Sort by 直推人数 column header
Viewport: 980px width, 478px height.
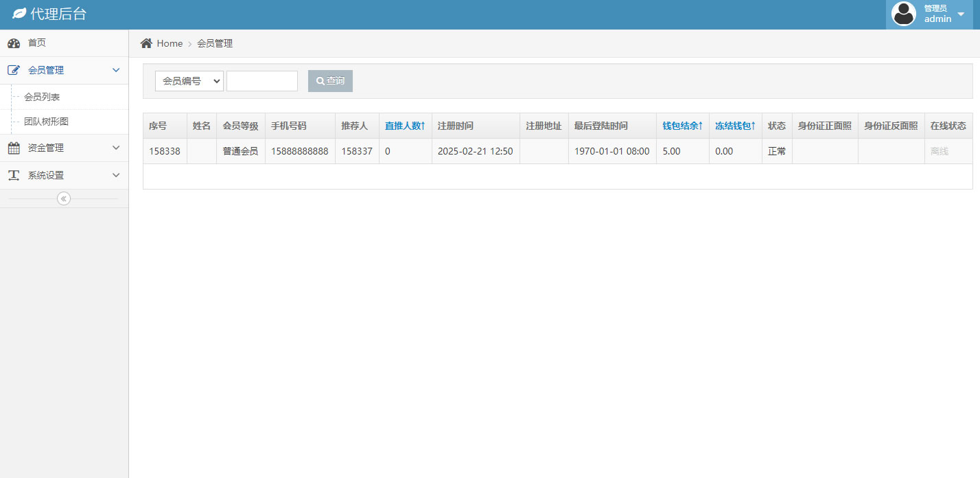[405, 126]
